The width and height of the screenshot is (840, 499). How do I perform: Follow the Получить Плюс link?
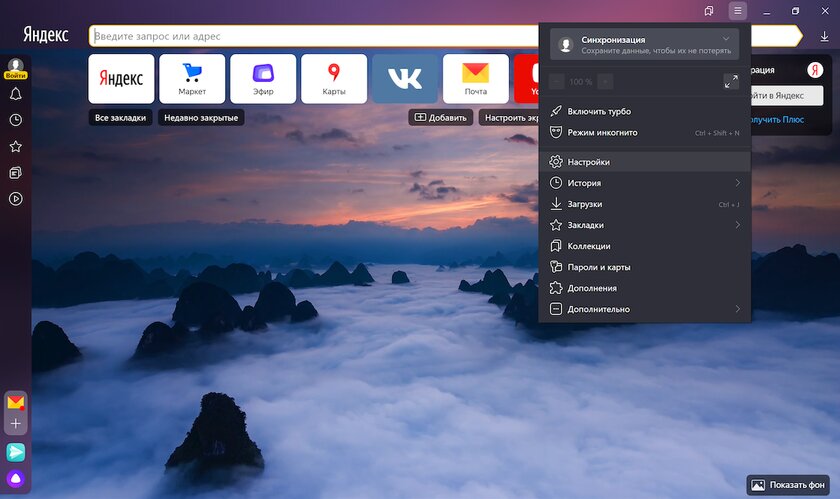(778, 120)
